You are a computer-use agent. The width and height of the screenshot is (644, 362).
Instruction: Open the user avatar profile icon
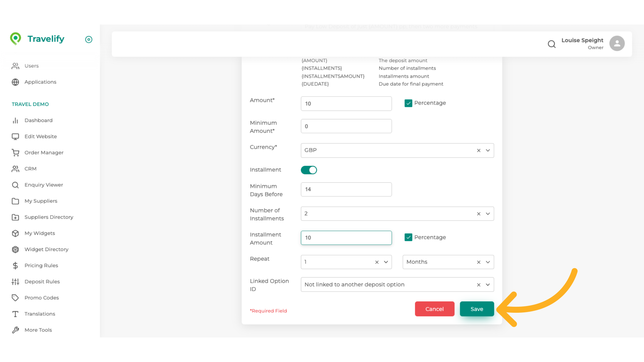[x=617, y=44]
